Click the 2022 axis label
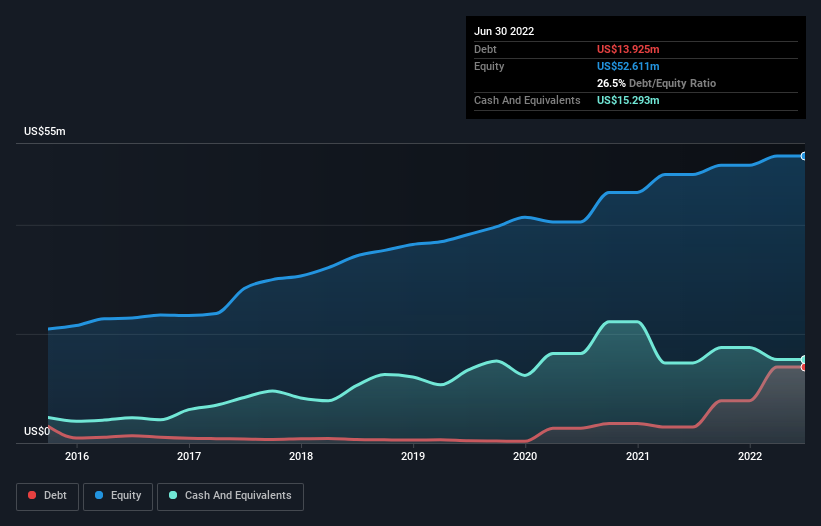The image size is (821, 526). click(750, 456)
